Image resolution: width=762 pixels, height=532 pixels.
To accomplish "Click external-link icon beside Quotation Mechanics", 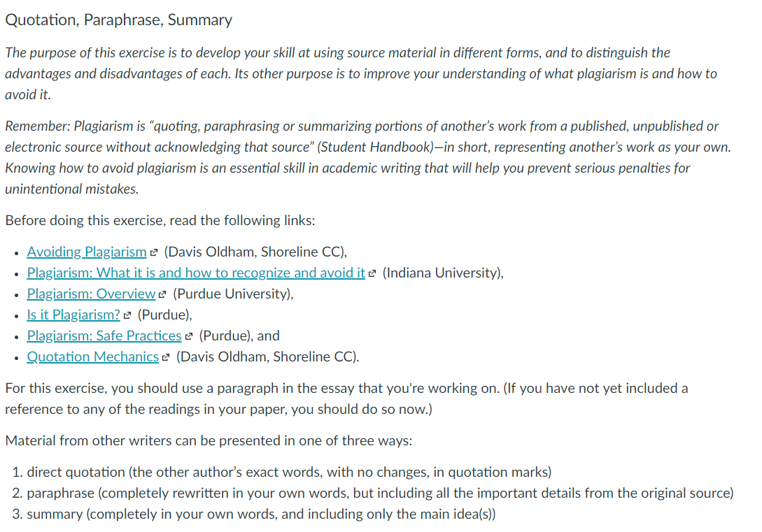I will point(166,357).
